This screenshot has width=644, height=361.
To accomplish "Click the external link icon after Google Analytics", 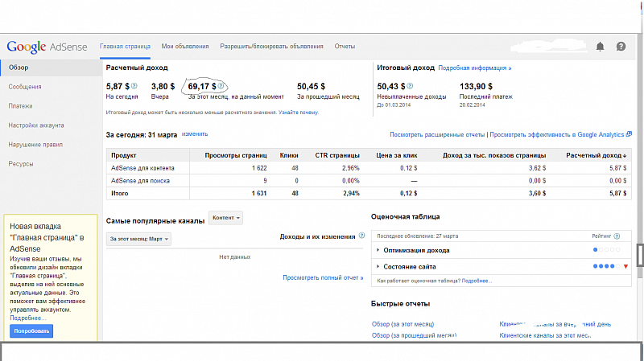I will coord(629,134).
